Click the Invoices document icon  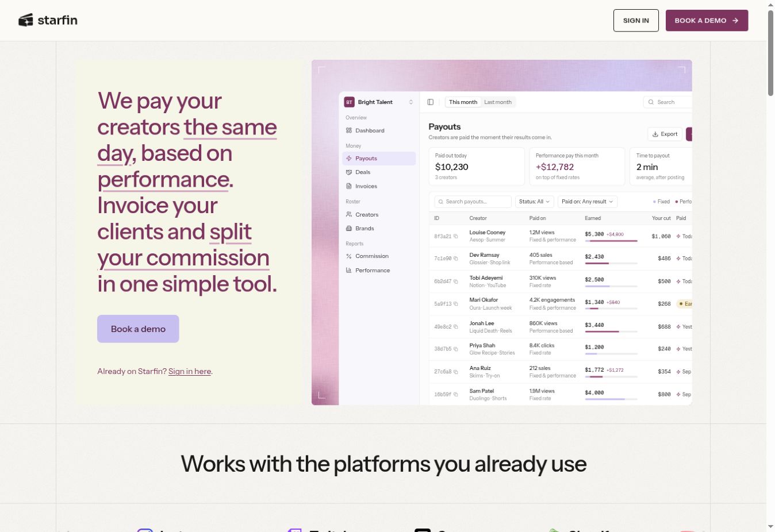[349, 186]
